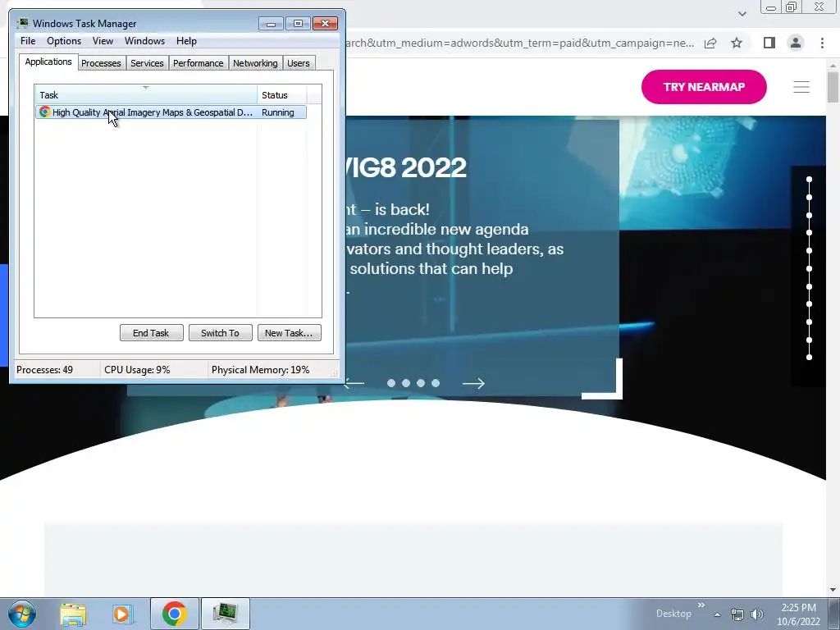Click the Desktop toolbar label in taskbar
This screenshot has height=630, width=840.
673,614
